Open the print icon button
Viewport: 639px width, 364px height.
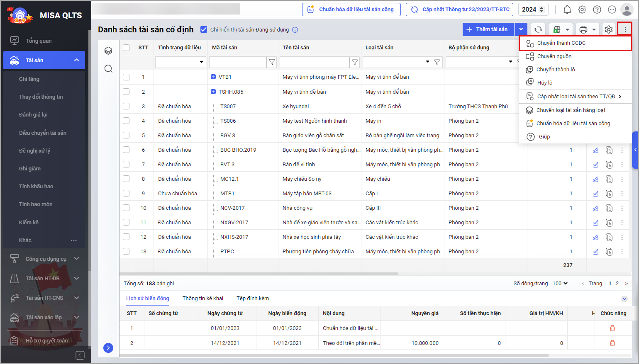[583, 29]
